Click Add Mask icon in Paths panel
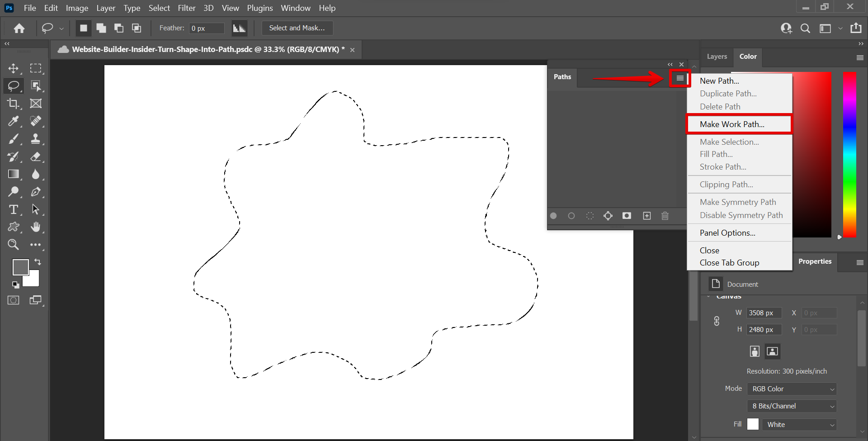 tap(627, 216)
